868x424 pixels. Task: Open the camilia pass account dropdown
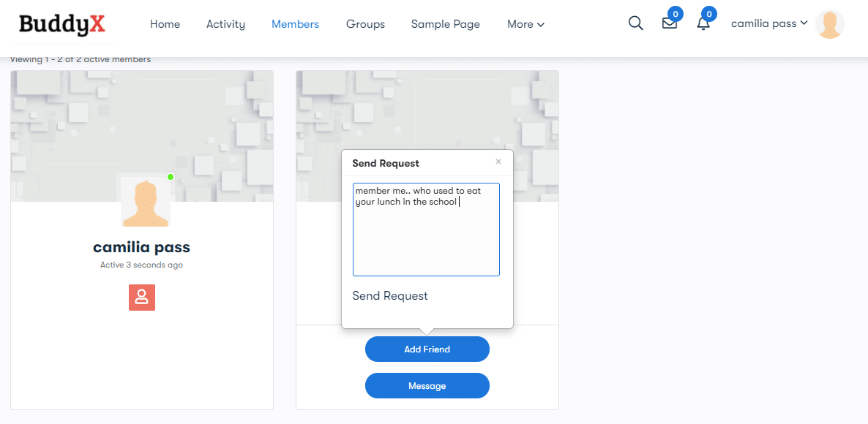pyautogui.click(x=768, y=23)
